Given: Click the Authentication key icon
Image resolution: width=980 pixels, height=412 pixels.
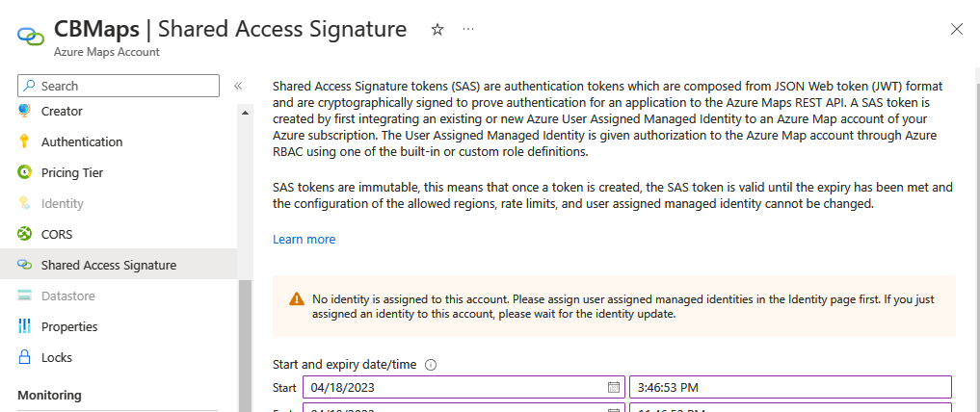Looking at the screenshot, I should click(x=25, y=142).
